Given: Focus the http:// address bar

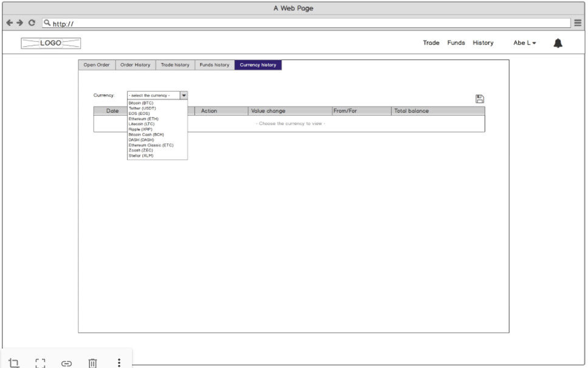Looking at the screenshot, I should pyautogui.click(x=306, y=23).
